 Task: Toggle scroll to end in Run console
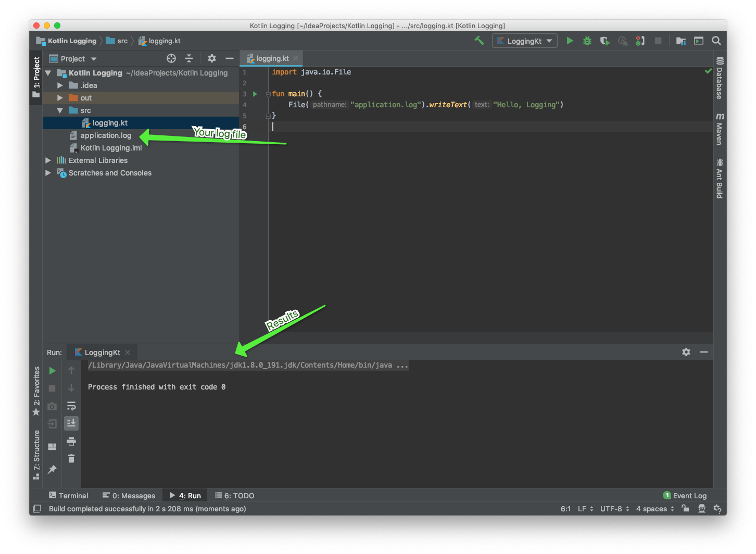71,423
